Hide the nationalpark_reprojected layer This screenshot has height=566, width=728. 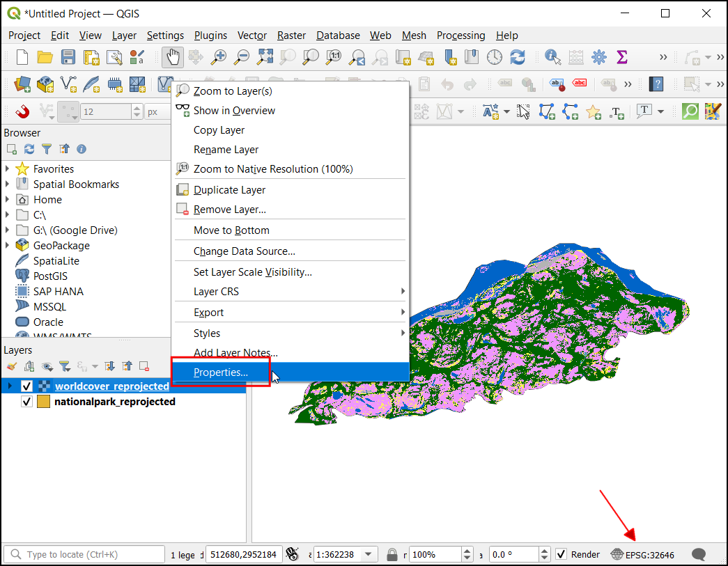[27, 402]
